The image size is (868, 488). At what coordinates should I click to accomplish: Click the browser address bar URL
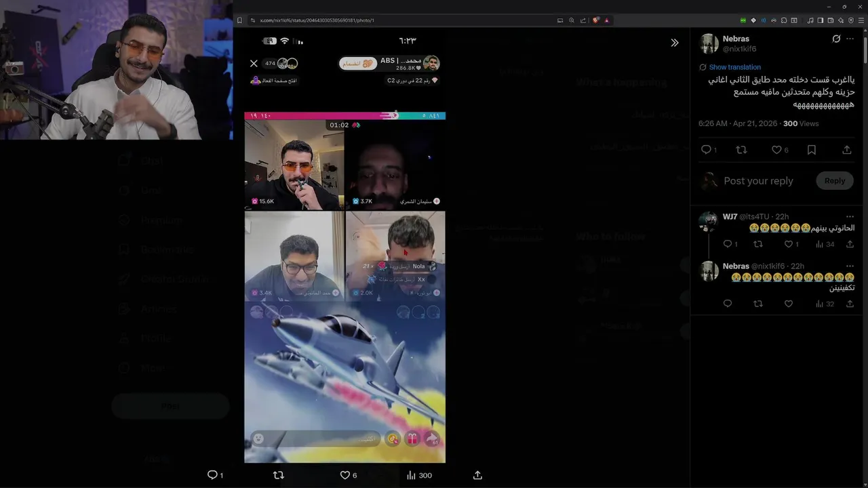317,20
